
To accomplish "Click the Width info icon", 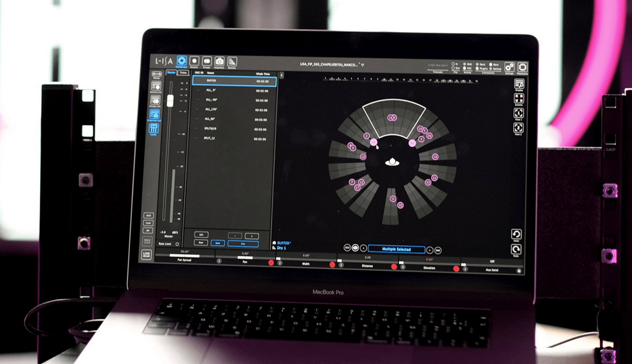I will (x=280, y=263).
